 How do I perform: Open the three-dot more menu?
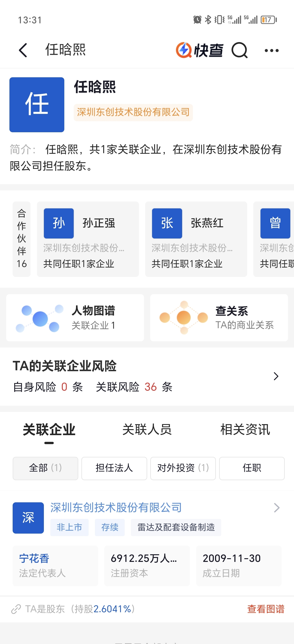click(271, 51)
